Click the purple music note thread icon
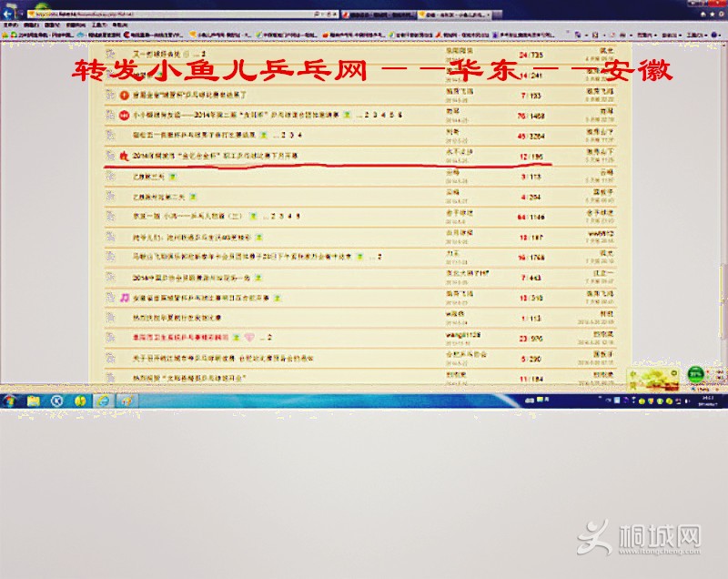728x579 pixels. pos(124,297)
